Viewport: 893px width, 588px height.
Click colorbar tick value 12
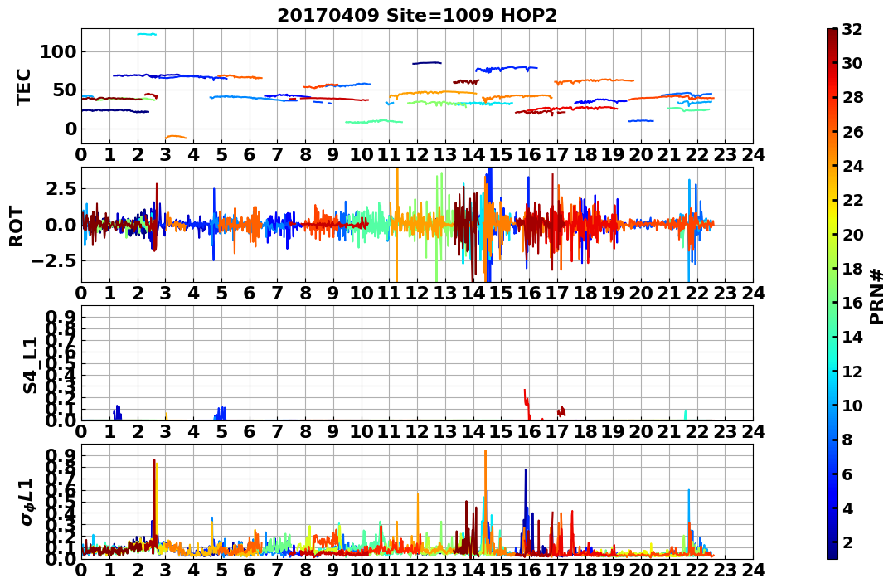(852, 371)
